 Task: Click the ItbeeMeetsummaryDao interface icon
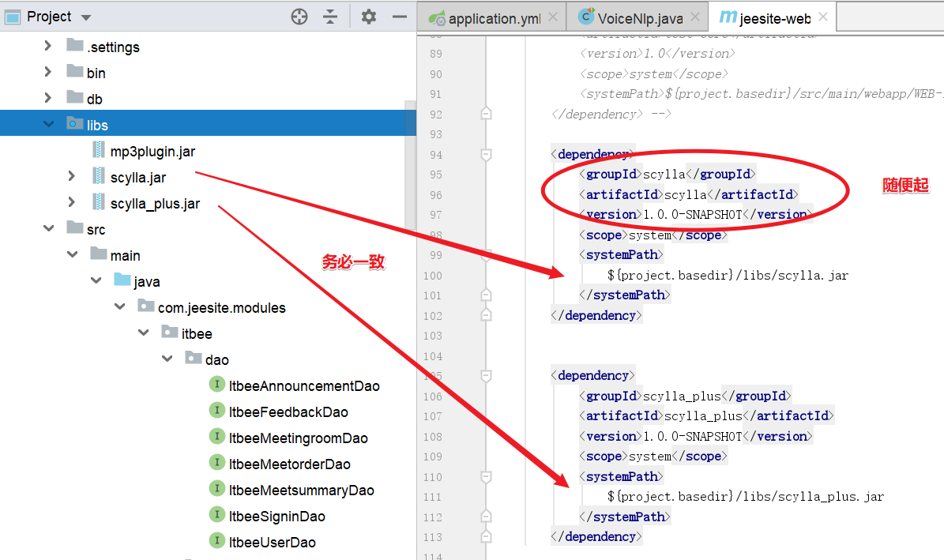coord(216,488)
